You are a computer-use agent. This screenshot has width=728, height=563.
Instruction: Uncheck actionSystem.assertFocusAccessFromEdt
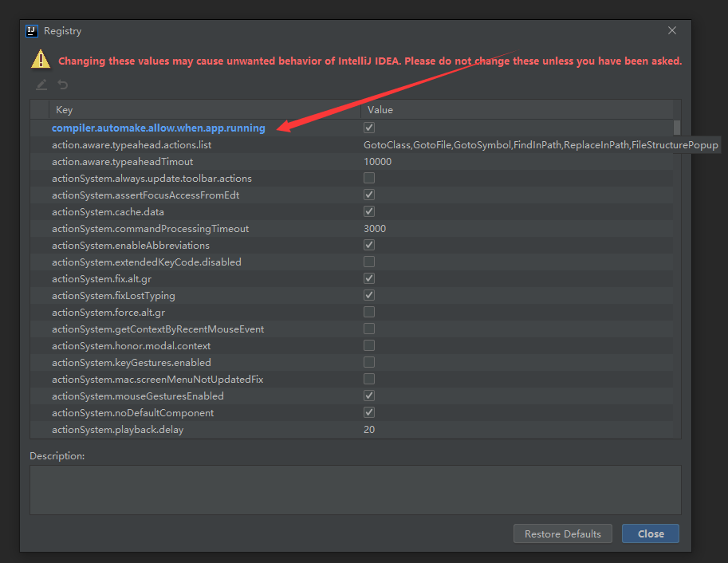pos(369,195)
